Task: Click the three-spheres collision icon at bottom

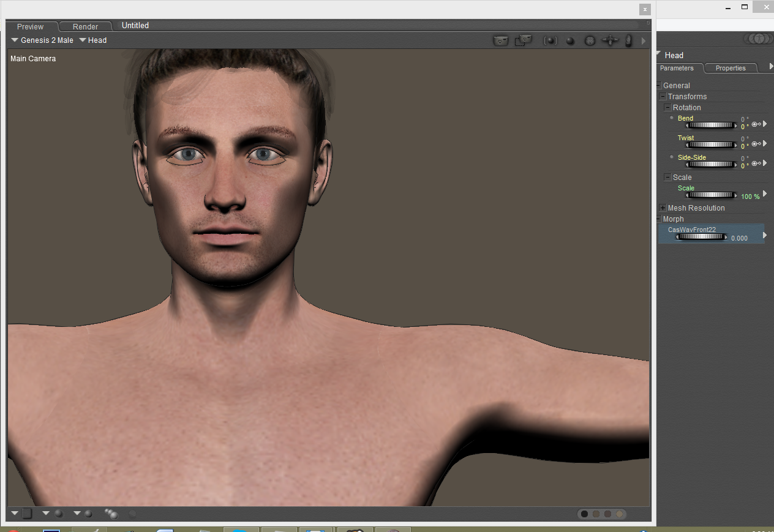Action: pyautogui.click(x=111, y=513)
